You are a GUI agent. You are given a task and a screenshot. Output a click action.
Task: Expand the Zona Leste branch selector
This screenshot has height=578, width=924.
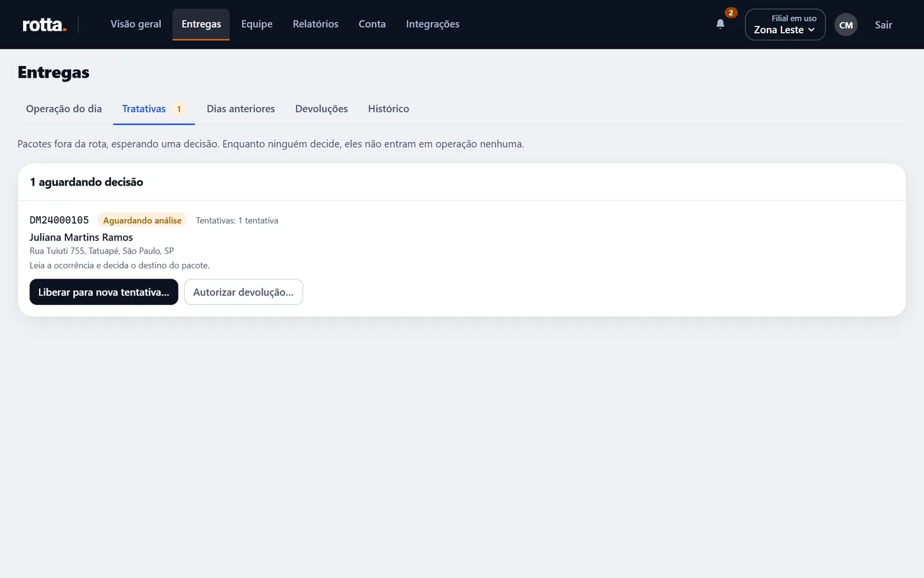(x=785, y=24)
